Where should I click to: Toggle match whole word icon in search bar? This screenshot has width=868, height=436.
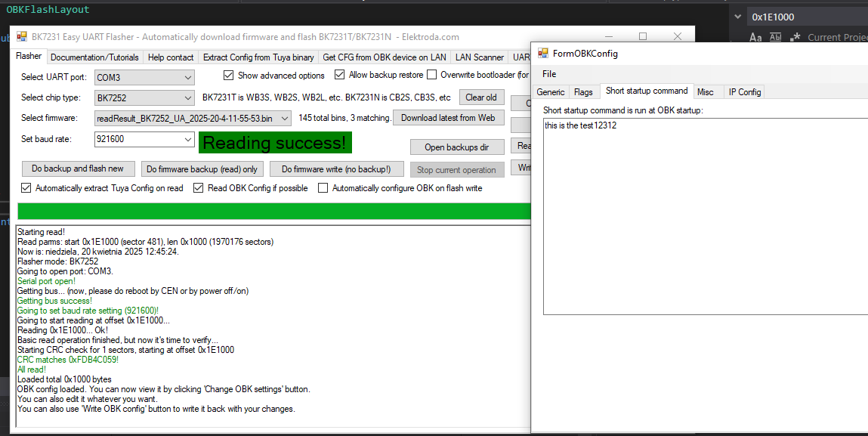[x=776, y=38]
